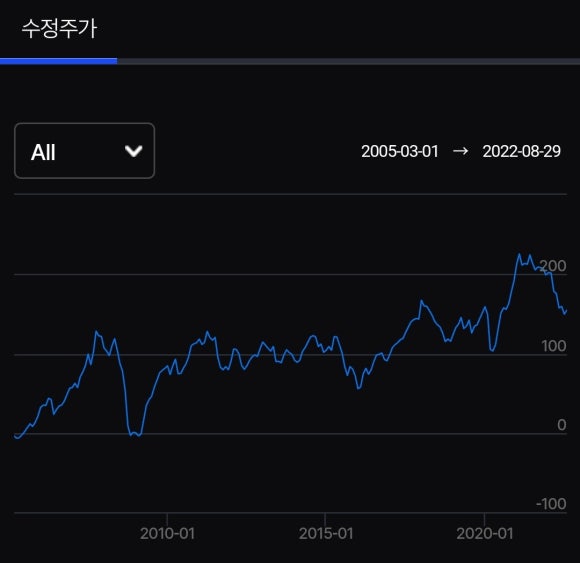
Task: Click the end date 2022-08-29
Action: point(522,151)
